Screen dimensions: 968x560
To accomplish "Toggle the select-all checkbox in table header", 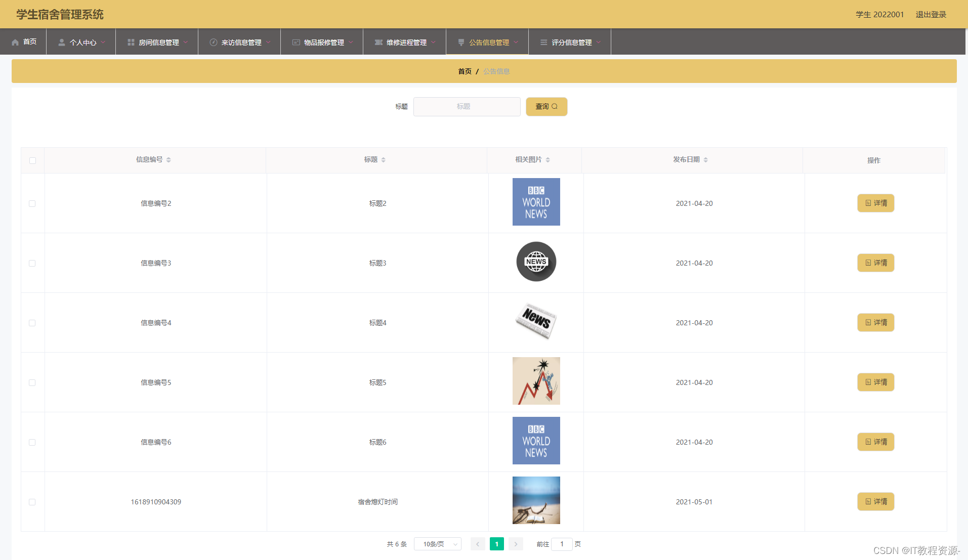I will tap(32, 160).
